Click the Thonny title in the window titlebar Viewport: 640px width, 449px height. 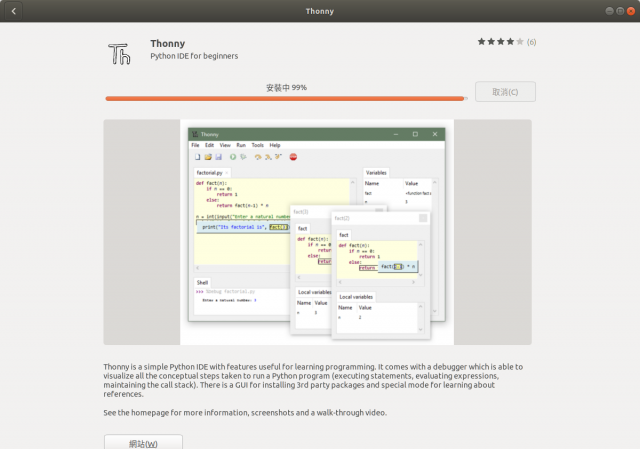coord(320,11)
